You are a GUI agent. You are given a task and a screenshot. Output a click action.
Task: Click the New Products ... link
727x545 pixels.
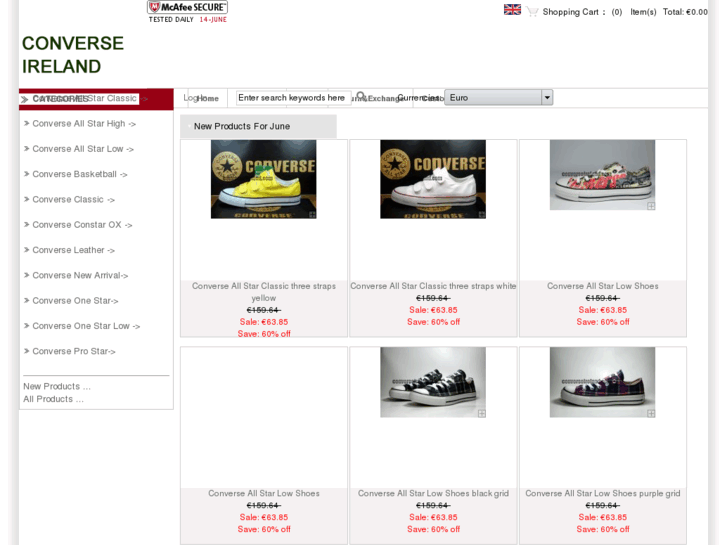point(57,386)
